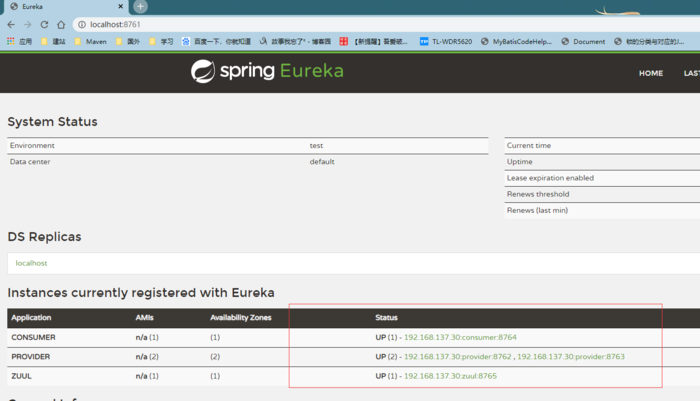Click the browser Forward arrow
This screenshot has height=401, width=700.
(x=28, y=25)
